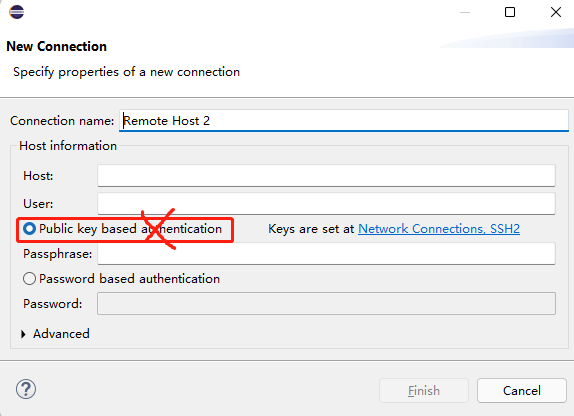
Task: Click the Eclipse icon in title bar
Action: 16,12
